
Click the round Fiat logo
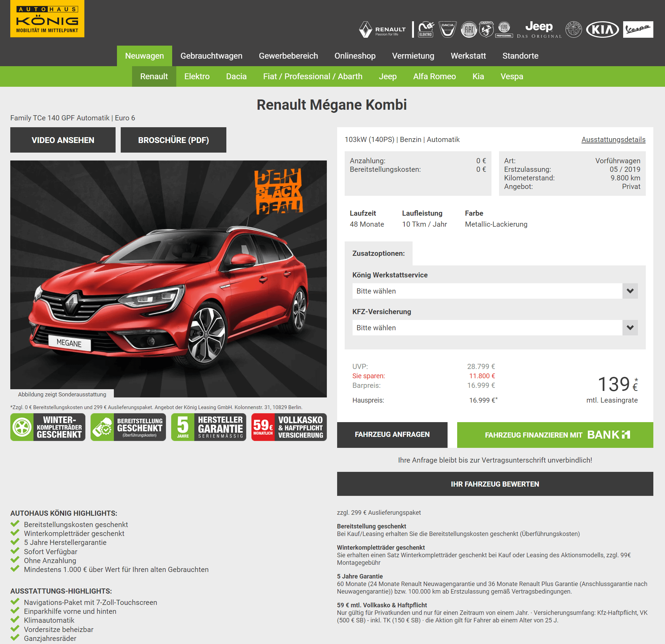tap(469, 29)
